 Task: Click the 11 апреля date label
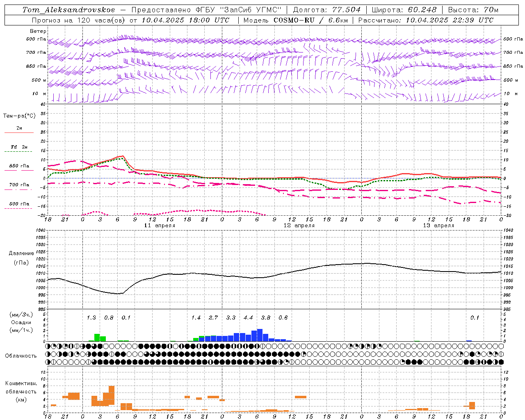[160, 226]
